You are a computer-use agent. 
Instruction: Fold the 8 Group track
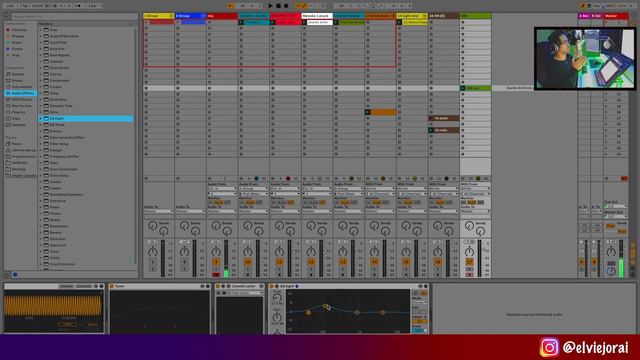203,16
